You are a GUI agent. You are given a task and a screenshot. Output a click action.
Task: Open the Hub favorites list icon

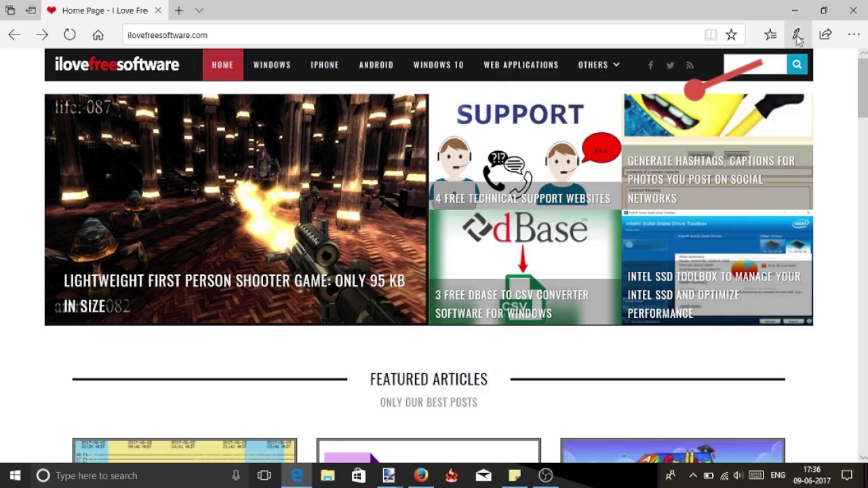point(770,35)
